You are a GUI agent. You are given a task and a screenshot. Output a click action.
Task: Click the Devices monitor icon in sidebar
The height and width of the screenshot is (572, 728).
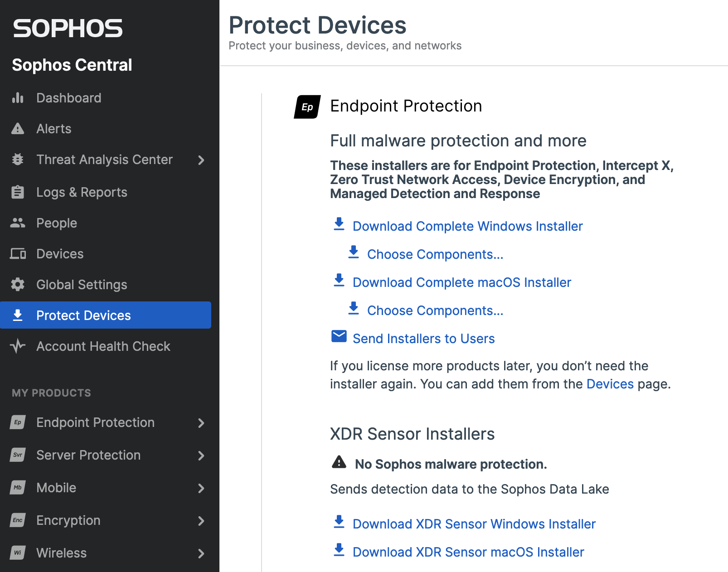18,254
